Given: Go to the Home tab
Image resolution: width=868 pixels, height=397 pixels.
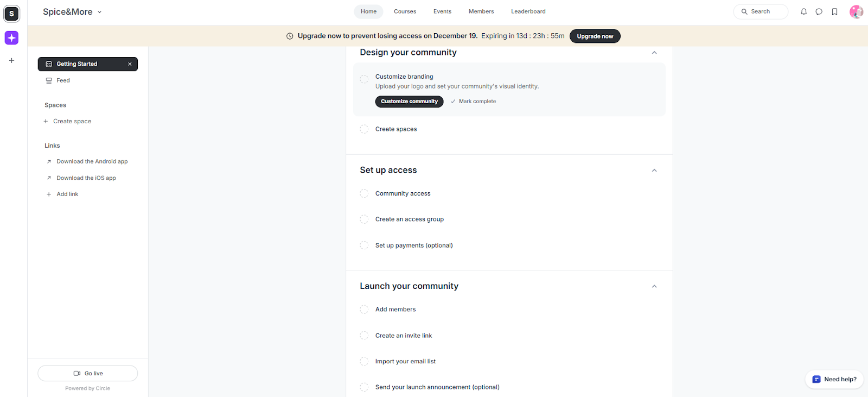Looking at the screenshot, I should 368,11.
